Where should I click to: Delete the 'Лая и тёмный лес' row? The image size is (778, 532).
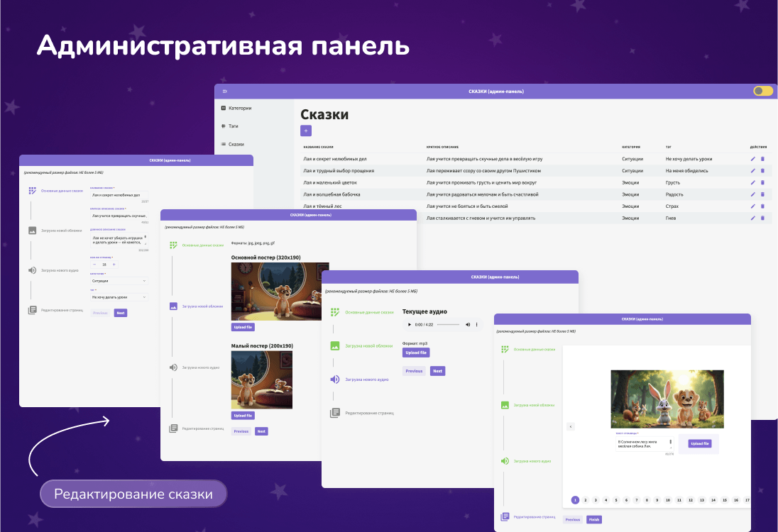pos(762,206)
